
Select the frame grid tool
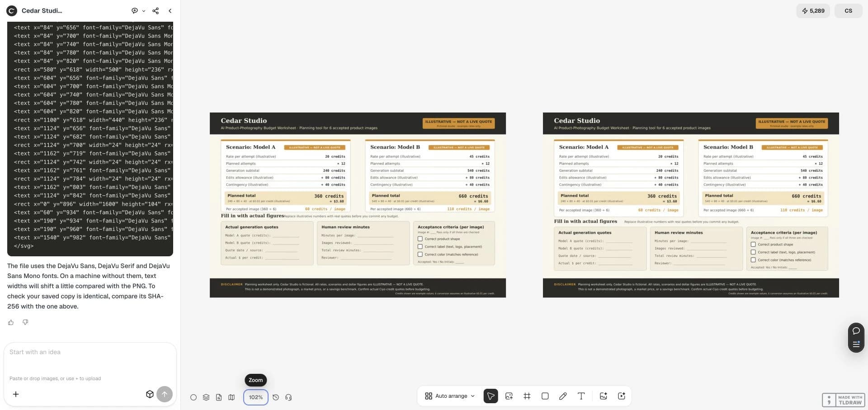(x=527, y=396)
